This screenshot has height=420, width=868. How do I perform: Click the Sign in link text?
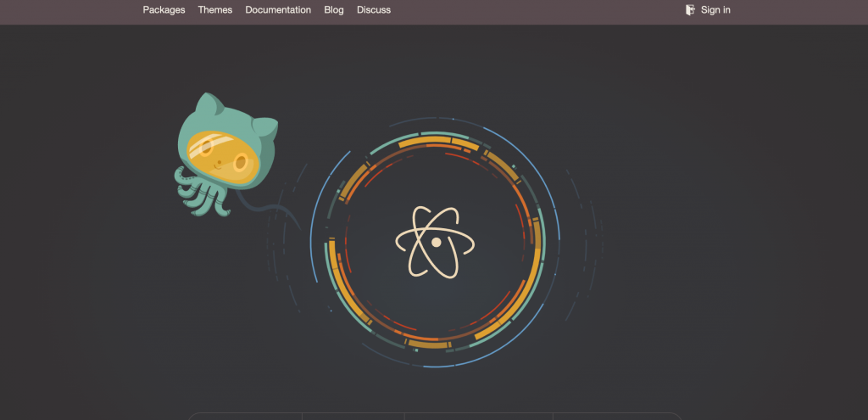(x=715, y=10)
